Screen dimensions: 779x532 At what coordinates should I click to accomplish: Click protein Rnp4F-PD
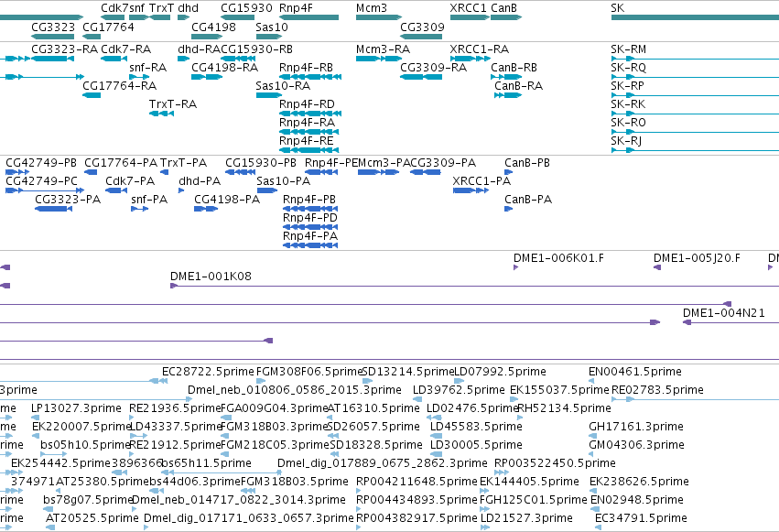click(x=310, y=227)
